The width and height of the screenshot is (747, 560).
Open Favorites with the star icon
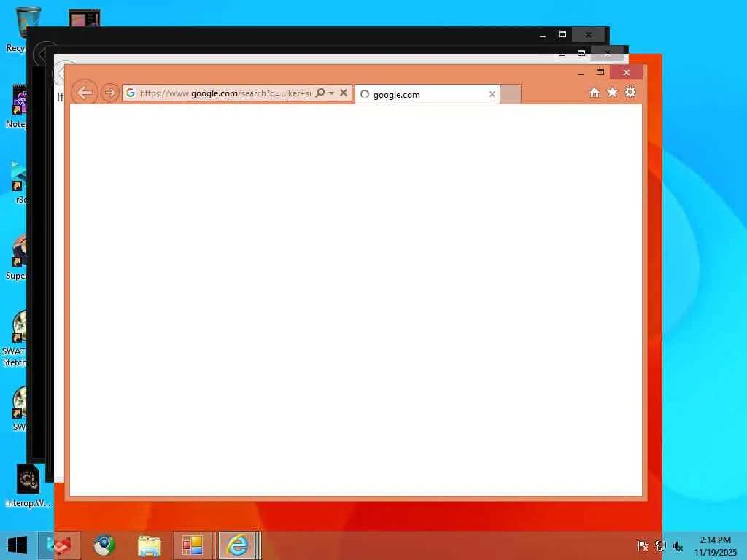pyautogui.click(x=612, y=93)
